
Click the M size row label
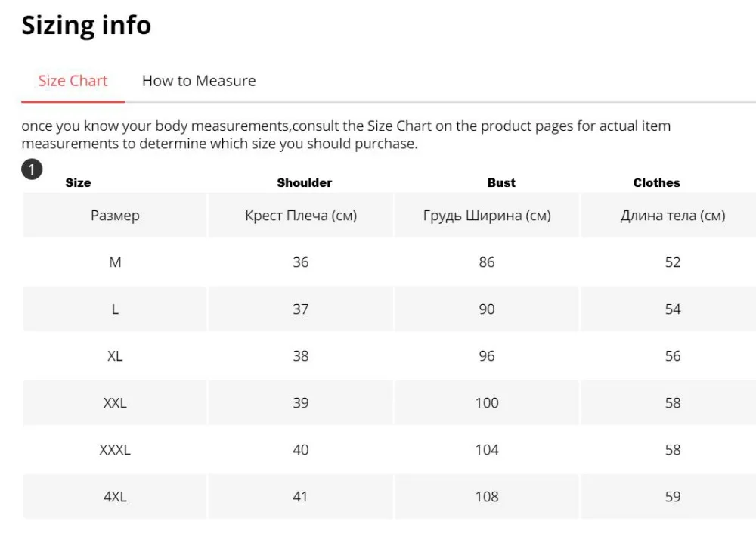pos(115,262)
